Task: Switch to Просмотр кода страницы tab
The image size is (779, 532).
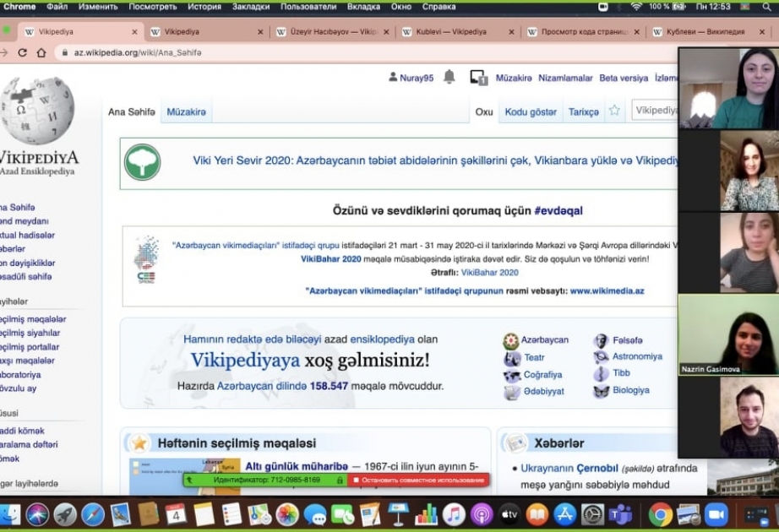Action: point(582,32)
